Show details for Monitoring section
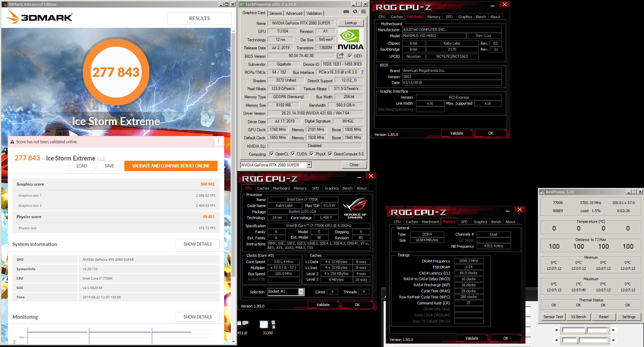Viewport: 644px width, 347px height. click(x=197, y=317)
